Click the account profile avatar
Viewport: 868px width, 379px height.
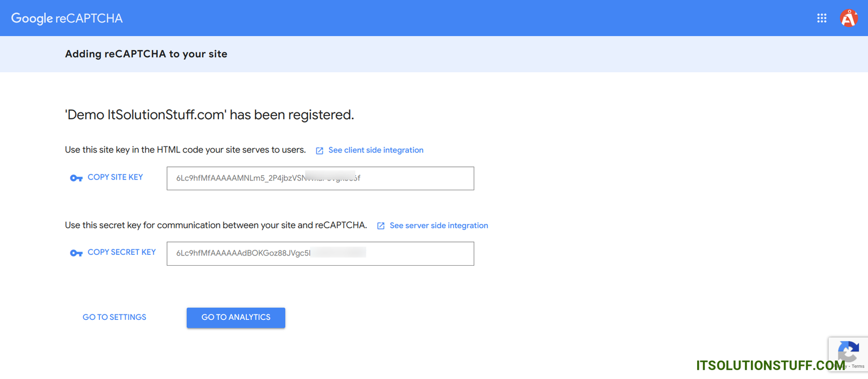point(848,18)
